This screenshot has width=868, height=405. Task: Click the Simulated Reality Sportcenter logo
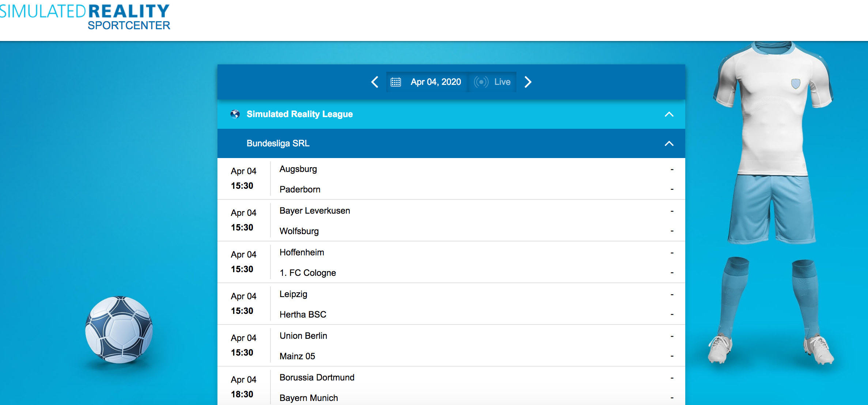pyautogui.click(x=85, y=17)
